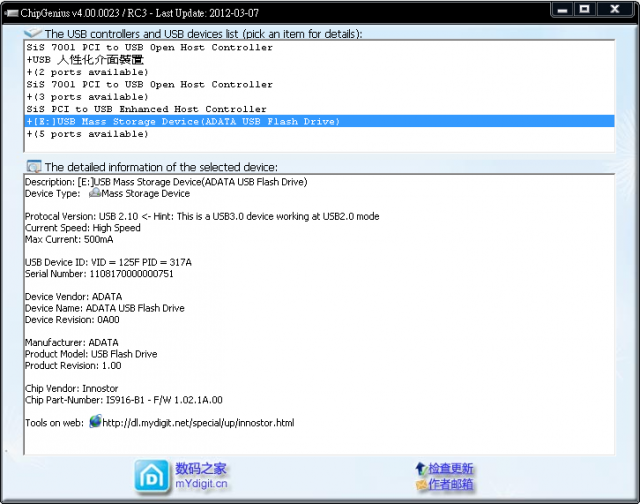Click the ChipGenius title bar app icon

click(x=11, y=13)
